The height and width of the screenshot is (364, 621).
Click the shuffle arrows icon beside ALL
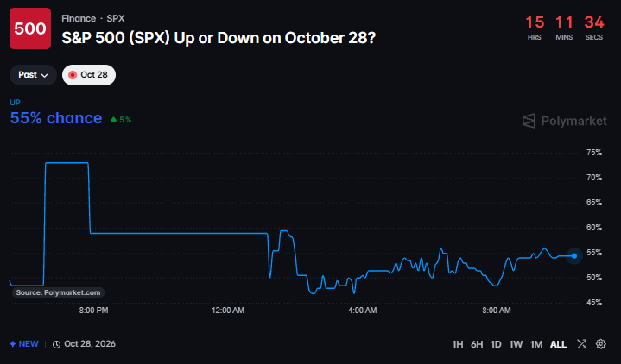pos(582,344)
